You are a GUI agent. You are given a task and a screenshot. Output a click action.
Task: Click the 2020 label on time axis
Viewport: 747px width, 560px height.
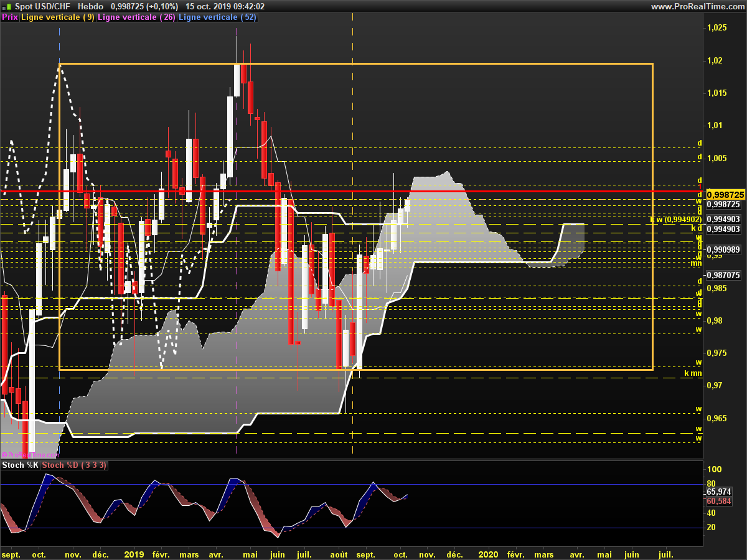487,554
